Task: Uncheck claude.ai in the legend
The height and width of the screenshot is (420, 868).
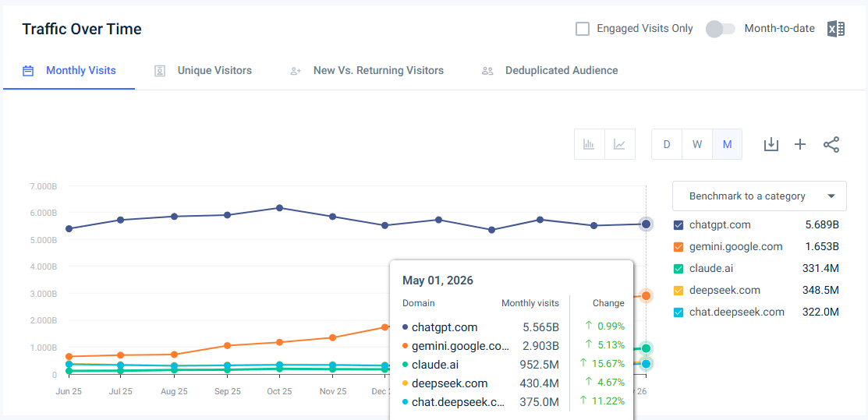Action: click(678, 268)
